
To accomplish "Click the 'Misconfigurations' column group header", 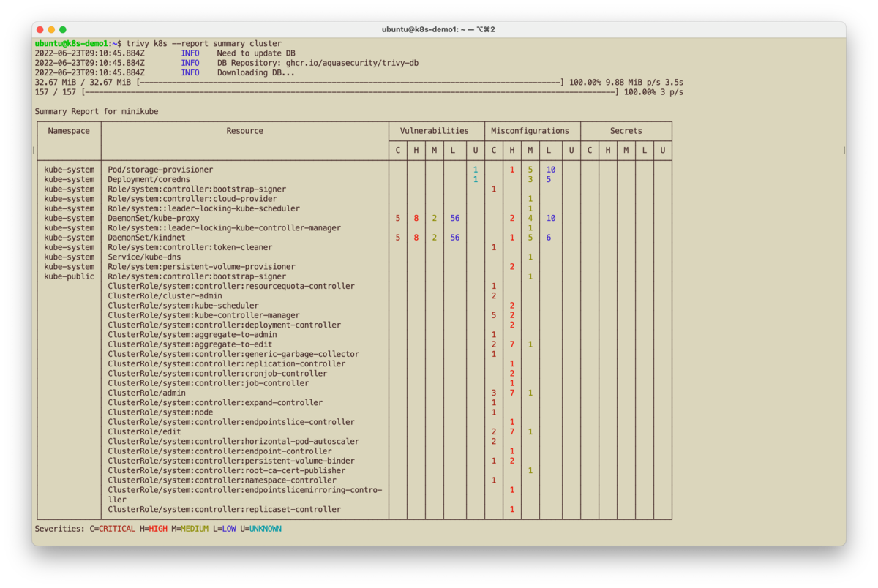I will 530,131.
